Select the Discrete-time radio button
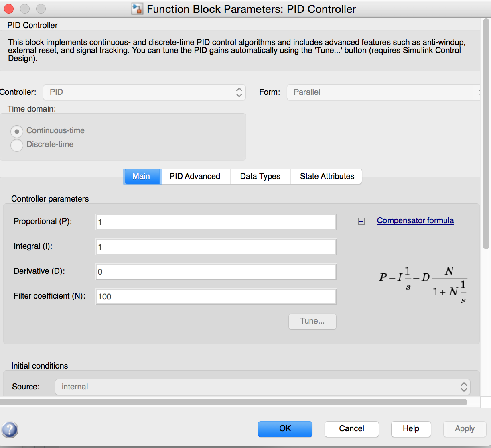The width and height of the screenshot is (491, 448). coord(17,145)
